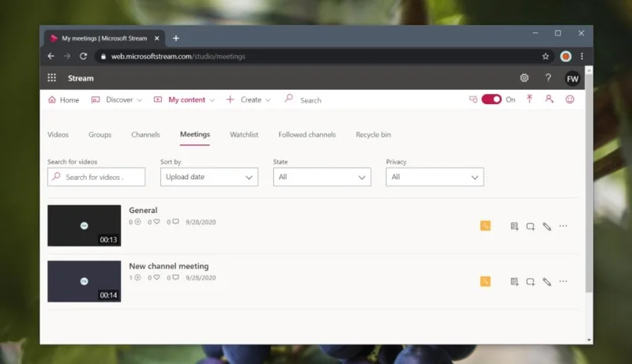
Task: Click the scrollbar up arrow
Action: [x=589, y=70]
